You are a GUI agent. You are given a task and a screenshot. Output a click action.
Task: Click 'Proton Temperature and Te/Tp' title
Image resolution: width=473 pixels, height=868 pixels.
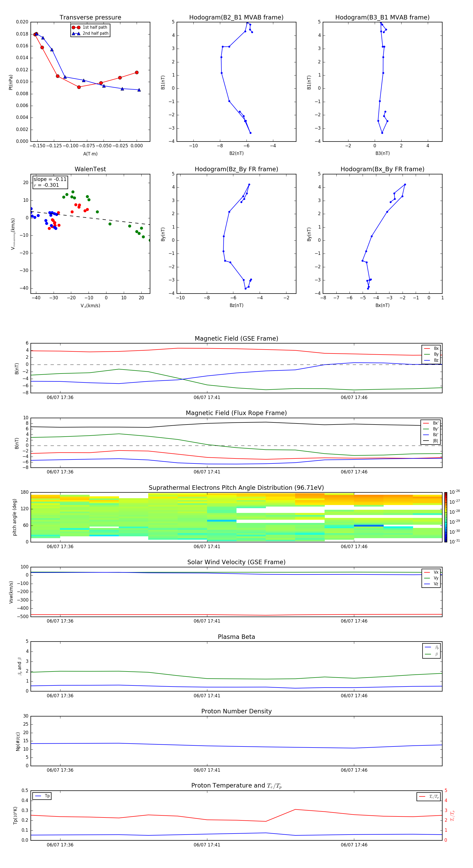pos(236,786)
